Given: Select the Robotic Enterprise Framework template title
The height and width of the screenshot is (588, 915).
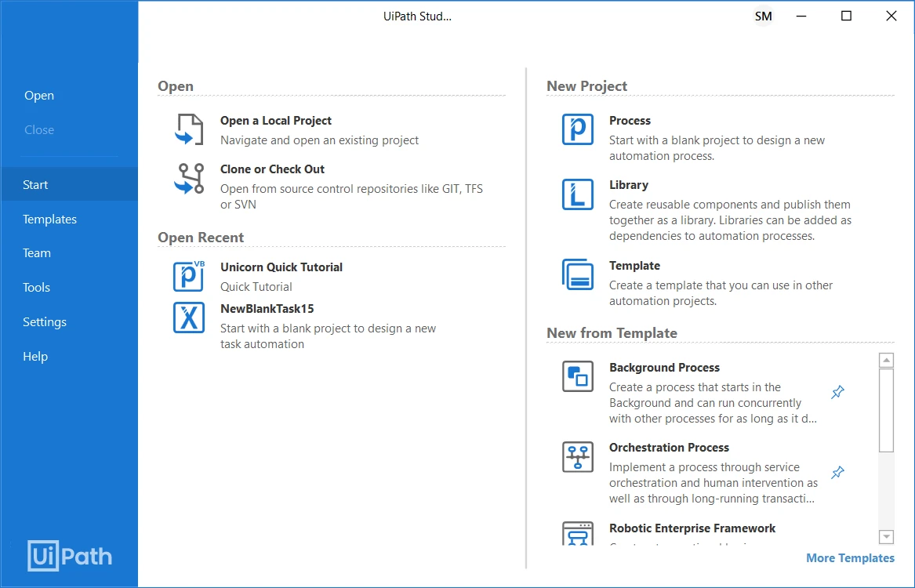Looking at the screenshot, I should coord(692,528).
